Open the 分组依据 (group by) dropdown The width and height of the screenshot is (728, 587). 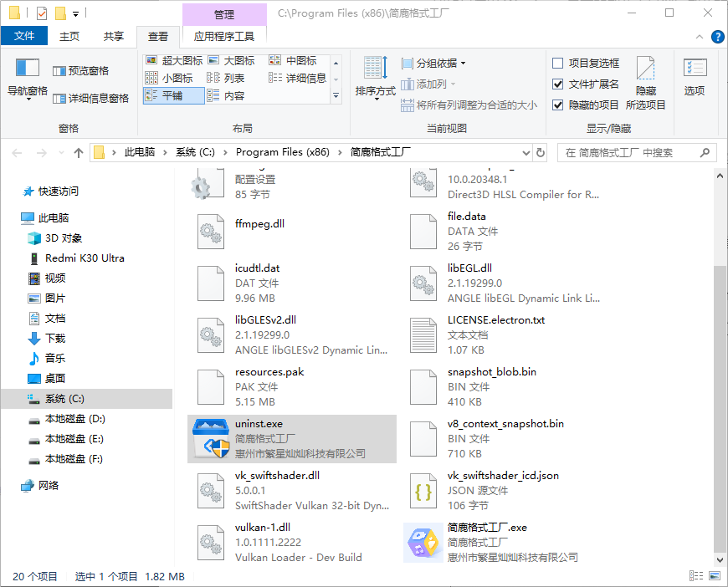click(434, 62)
